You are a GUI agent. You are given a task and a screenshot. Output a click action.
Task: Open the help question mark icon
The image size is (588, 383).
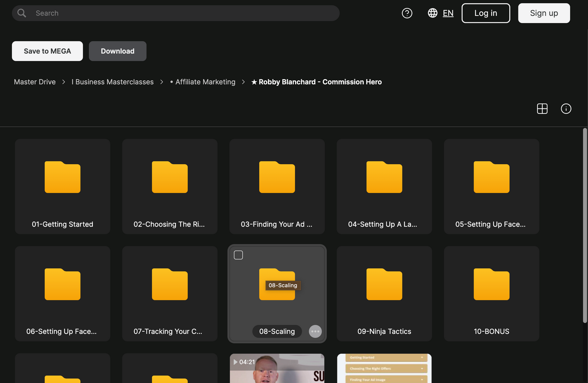pyautogui.click(x=407, y=13)
